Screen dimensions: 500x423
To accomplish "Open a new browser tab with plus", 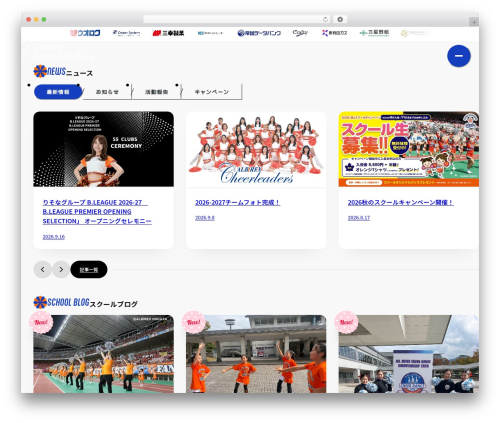I will [474, 22].
